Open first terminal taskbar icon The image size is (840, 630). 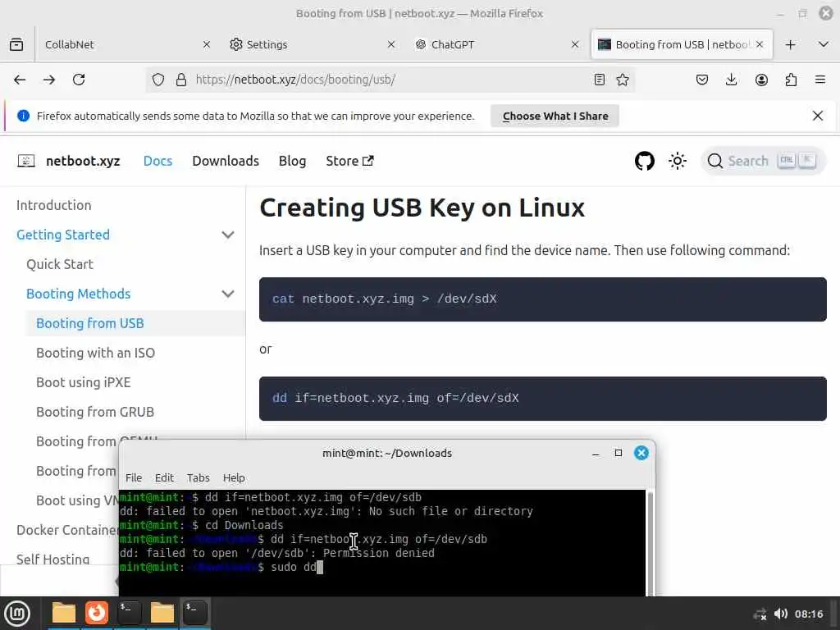pyautogui.click(x=129, y=613)
